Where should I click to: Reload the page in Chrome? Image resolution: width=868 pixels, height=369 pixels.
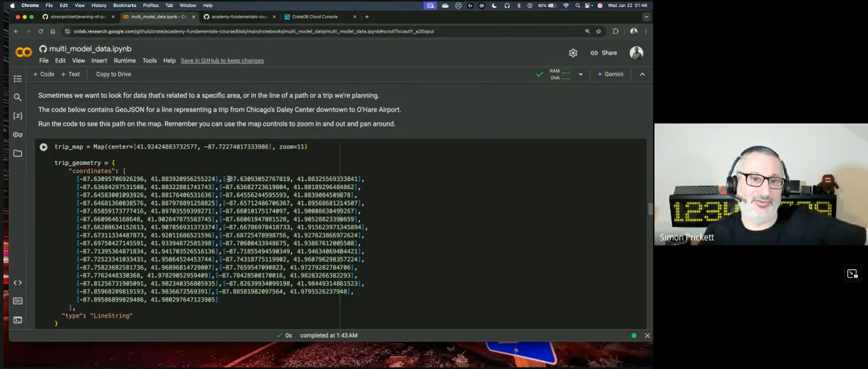[40, 31]
